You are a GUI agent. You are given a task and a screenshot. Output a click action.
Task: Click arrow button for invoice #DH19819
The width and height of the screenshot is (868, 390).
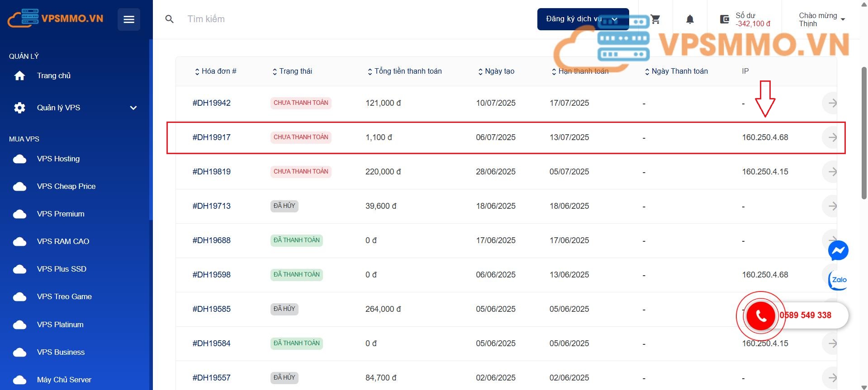(x=831, y=172)
